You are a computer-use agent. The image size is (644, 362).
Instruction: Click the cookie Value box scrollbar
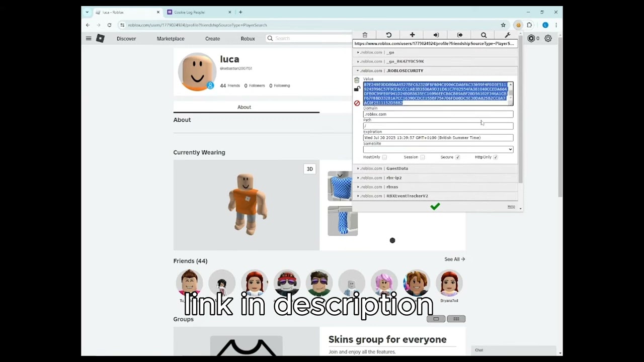click(511, 94)
